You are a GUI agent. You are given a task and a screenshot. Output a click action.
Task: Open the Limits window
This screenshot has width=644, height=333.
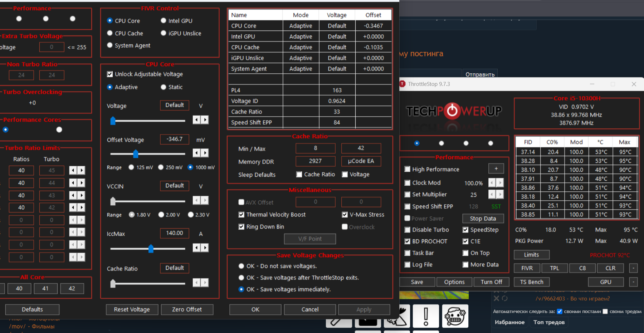[x=532, y=255]
